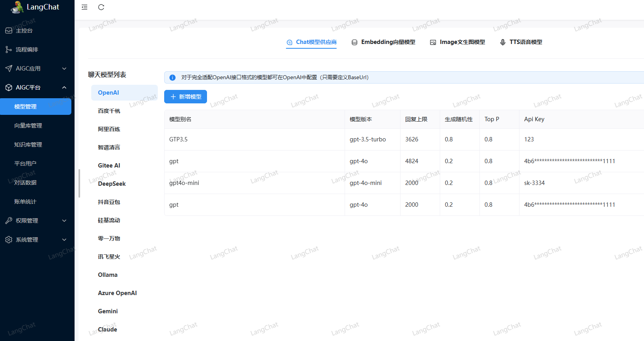The image size is (644, 341).
Task: Select Claude provider
Action: pyautogui.click(x=125, y=330)
